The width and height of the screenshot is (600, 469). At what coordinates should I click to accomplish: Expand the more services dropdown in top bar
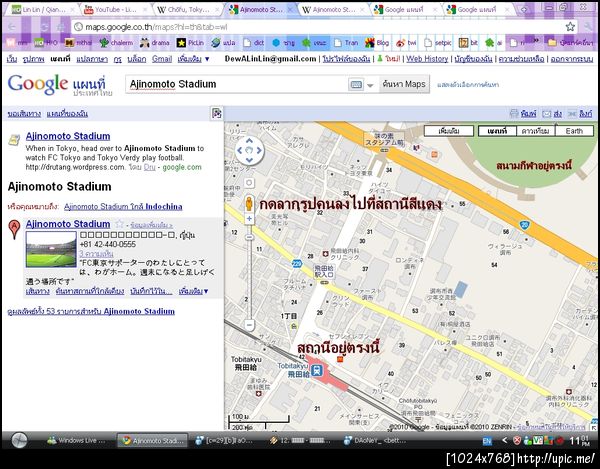click(194, 59)
